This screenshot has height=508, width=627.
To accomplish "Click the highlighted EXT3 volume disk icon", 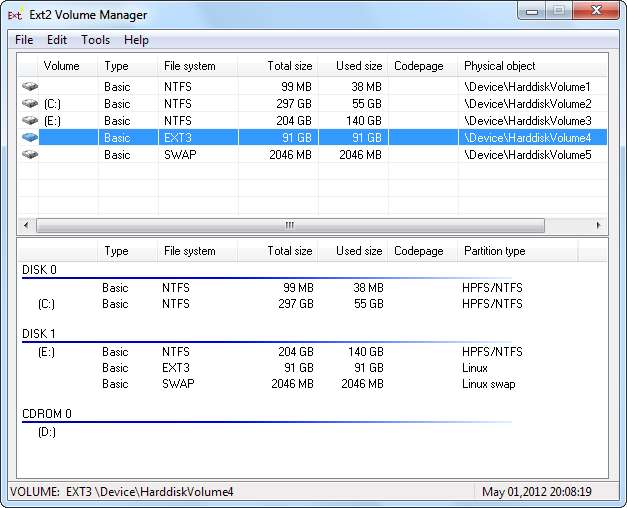I will 30,138.
